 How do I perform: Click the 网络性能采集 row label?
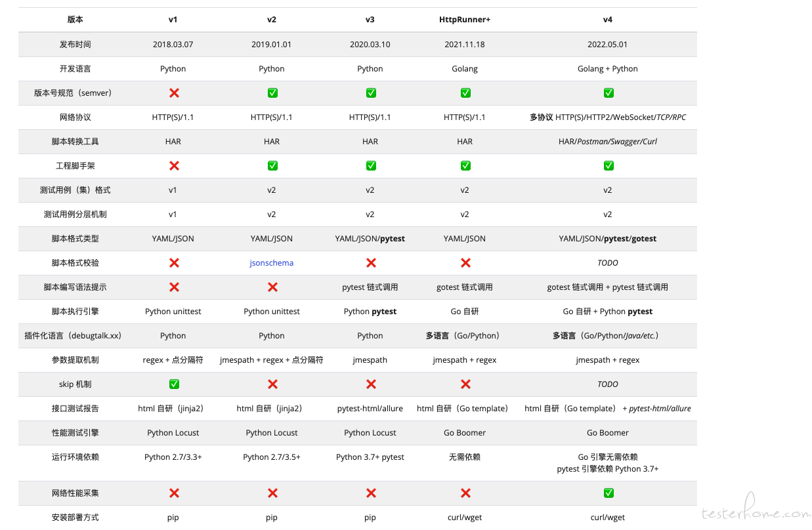75,493
